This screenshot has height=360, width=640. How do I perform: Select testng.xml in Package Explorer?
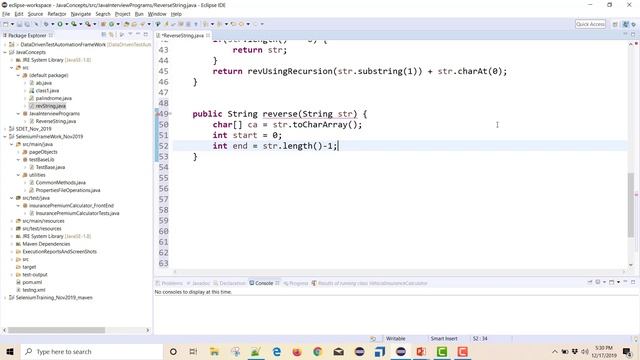coord(34,290)
